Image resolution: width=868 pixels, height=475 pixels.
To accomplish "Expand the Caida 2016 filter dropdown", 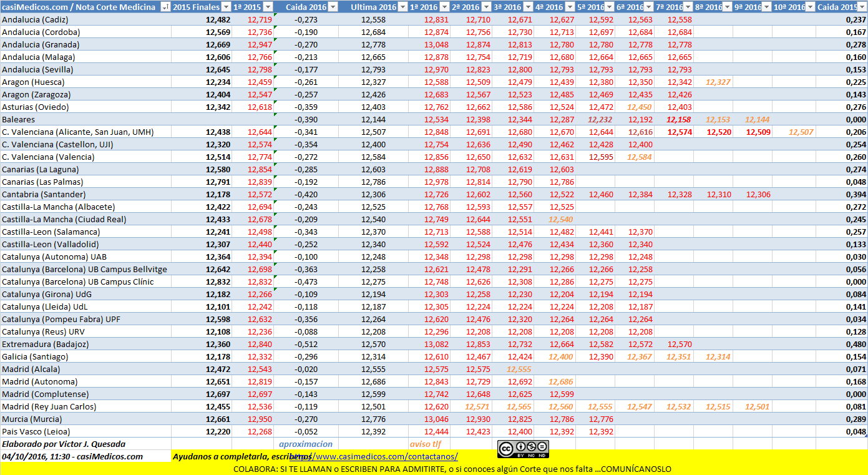I will (333, 7).
